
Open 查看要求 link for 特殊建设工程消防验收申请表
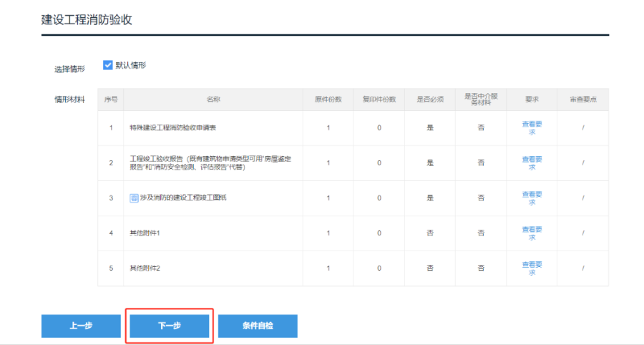[x=532, y=127]
